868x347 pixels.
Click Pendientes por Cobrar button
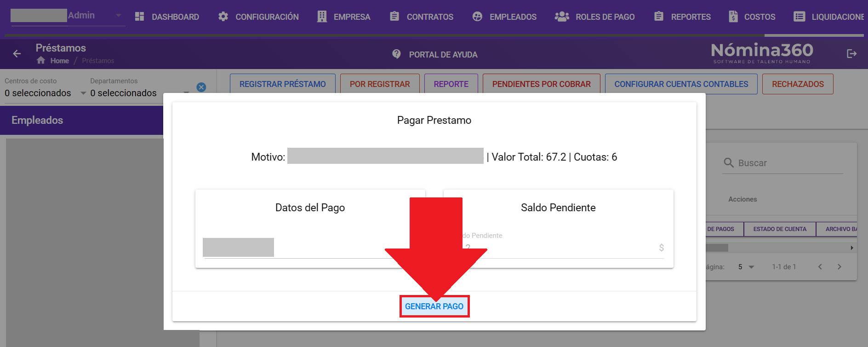542,84
